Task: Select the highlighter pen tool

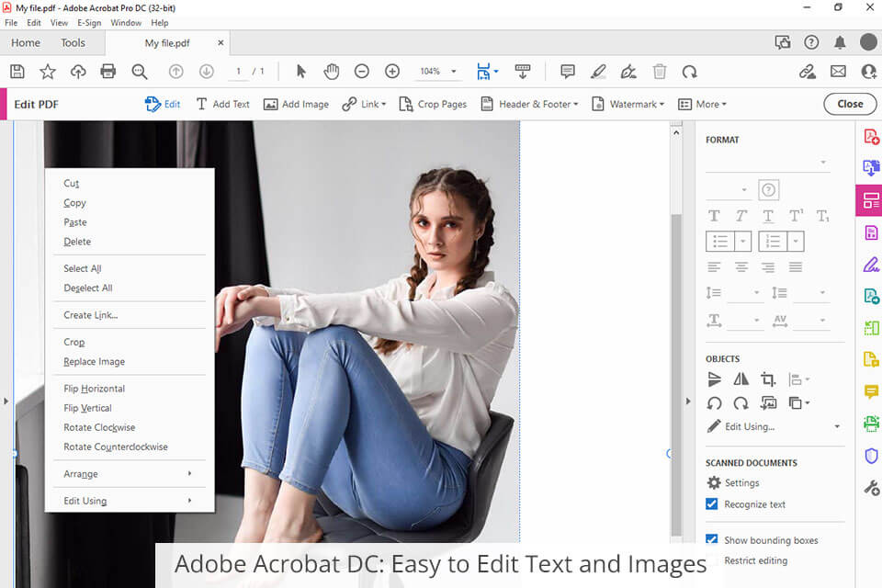Action: 598,72
